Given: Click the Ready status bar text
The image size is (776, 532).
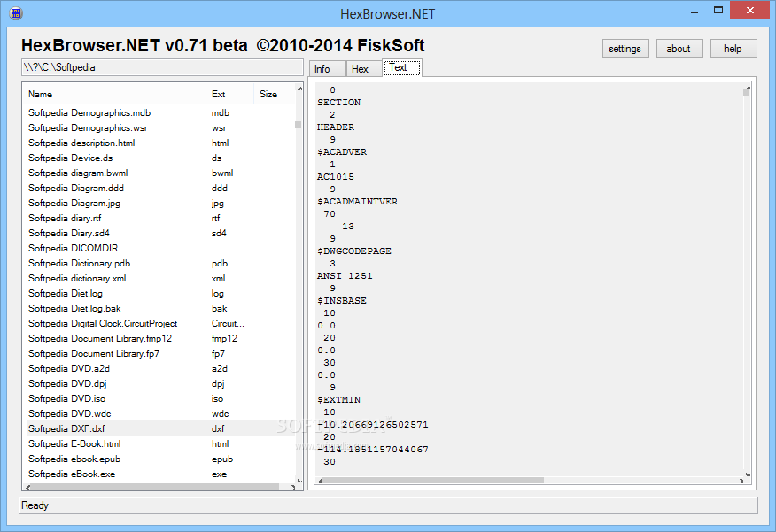Looking at the screenshot, I should 35,505.
